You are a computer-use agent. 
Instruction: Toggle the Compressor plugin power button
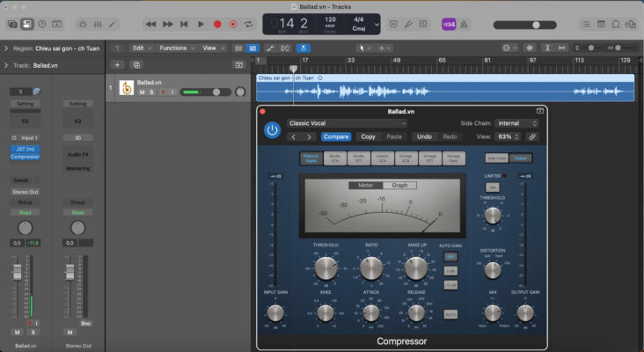pos(272,130)
